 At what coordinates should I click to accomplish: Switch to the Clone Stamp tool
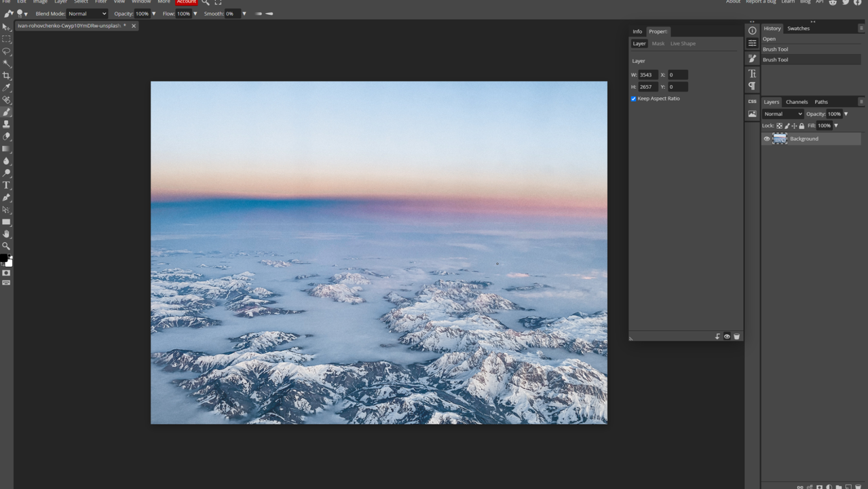(7, 124)
